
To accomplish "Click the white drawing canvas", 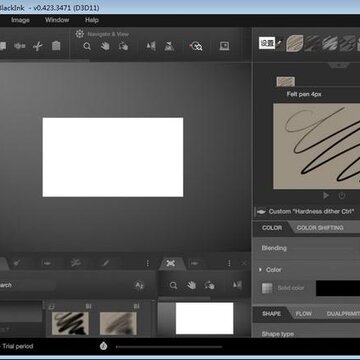I will coord(113,157).
